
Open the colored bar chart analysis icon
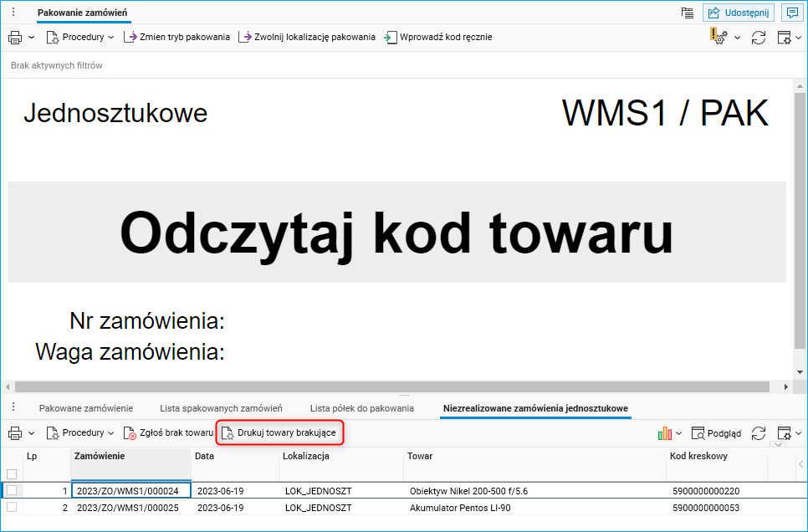(664, 432)
